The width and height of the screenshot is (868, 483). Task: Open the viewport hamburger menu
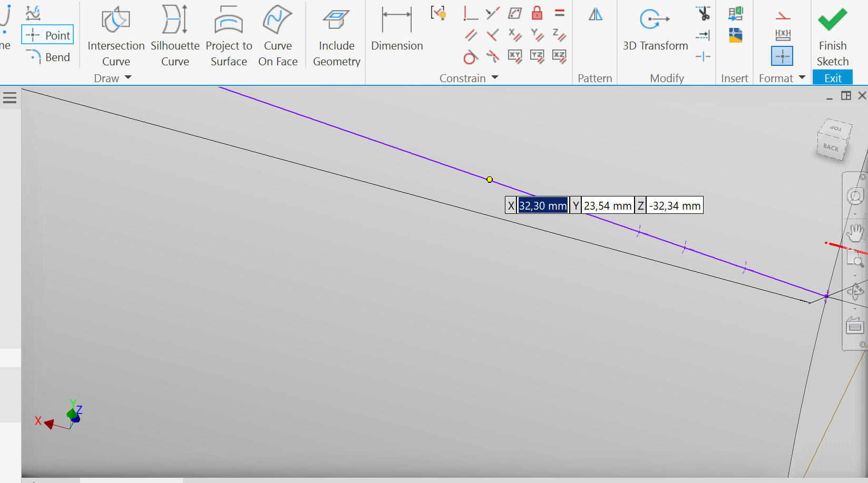pos(10,97)
